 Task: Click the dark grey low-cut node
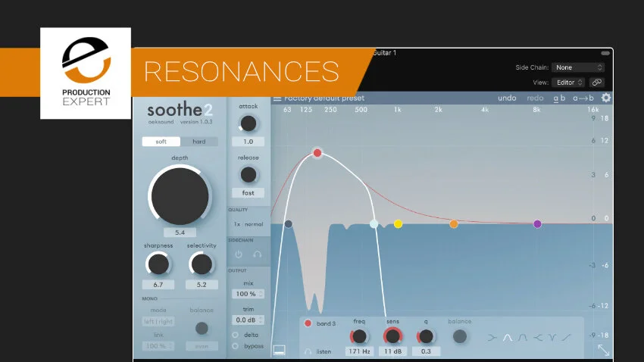(x=289, y=223)
